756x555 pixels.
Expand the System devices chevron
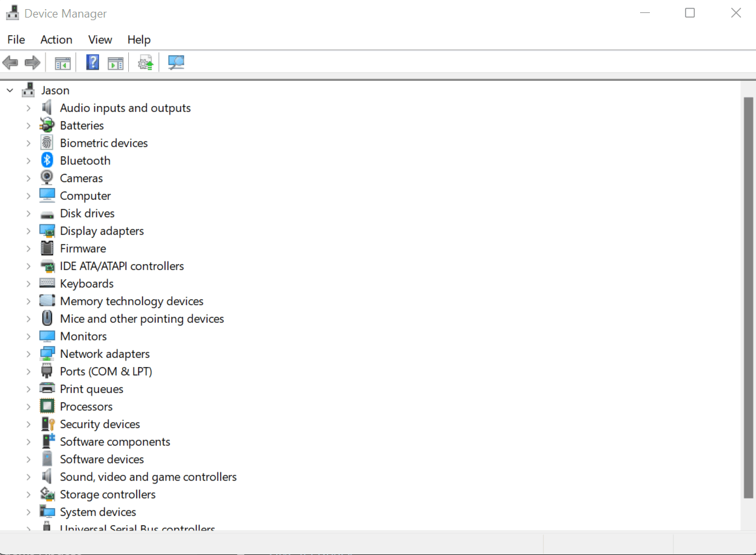(x=29, y=512)
